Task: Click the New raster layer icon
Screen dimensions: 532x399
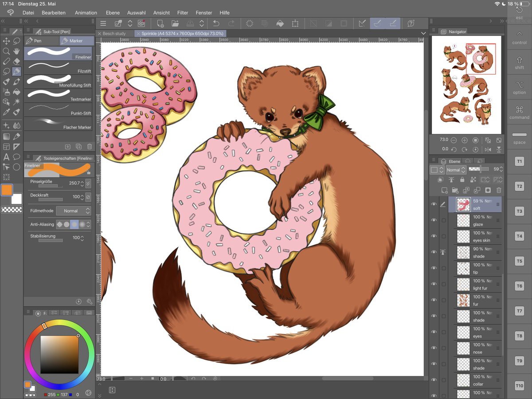Action: click(x=444, y=190)
